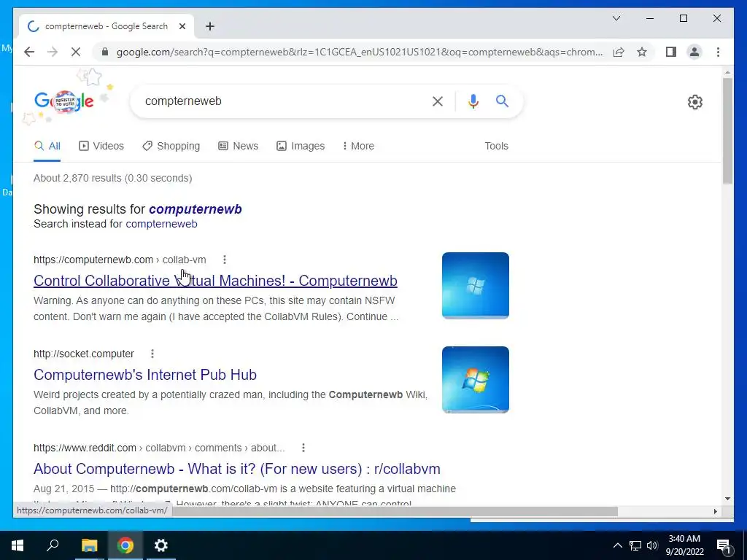Click the Chrome taskbar icon
Viewport: 747px width, 560px height.
coord(125,545)
